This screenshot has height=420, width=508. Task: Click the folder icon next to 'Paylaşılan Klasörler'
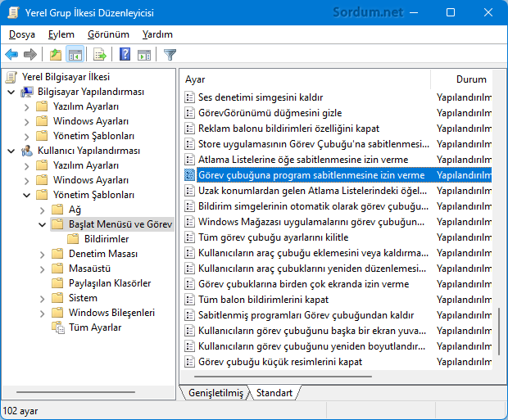(57, 283)
